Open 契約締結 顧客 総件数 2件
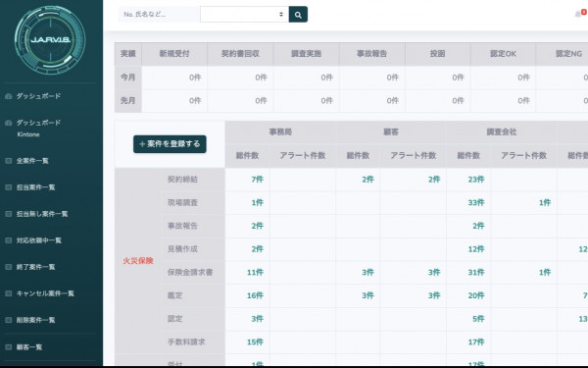This screenshot has width=588, height=368. [x=367, y=180]
